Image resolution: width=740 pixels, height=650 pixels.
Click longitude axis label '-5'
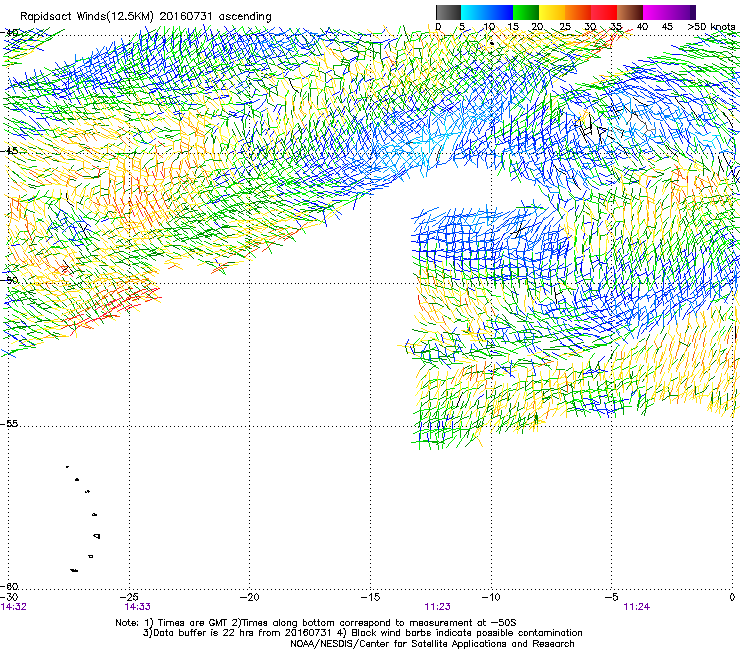[612, 597]
